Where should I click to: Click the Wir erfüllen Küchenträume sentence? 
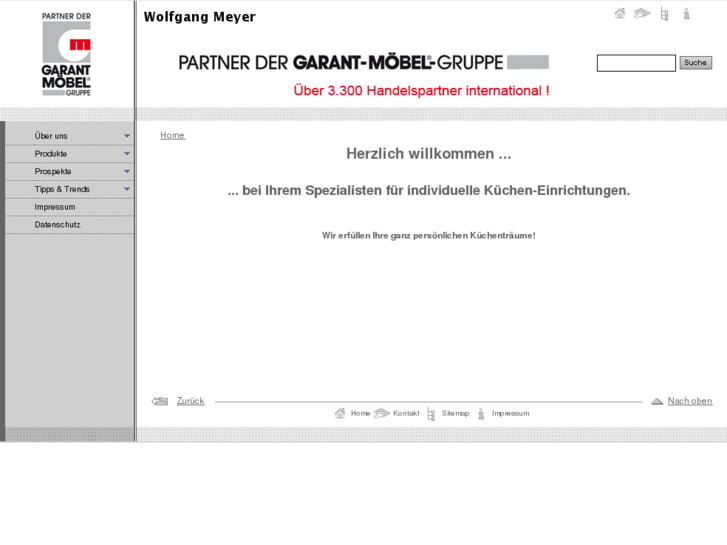pyautogui.click(x=429, y=236)
